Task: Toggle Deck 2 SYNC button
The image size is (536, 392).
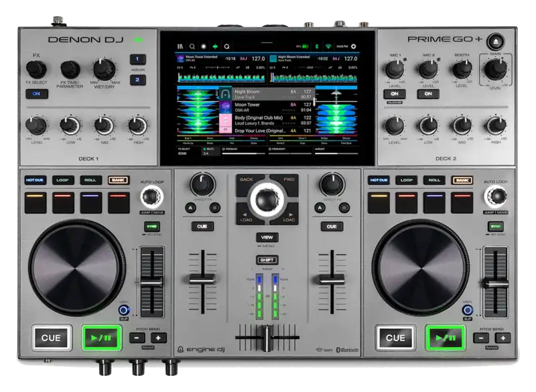Action: click(x=495, y=226)
